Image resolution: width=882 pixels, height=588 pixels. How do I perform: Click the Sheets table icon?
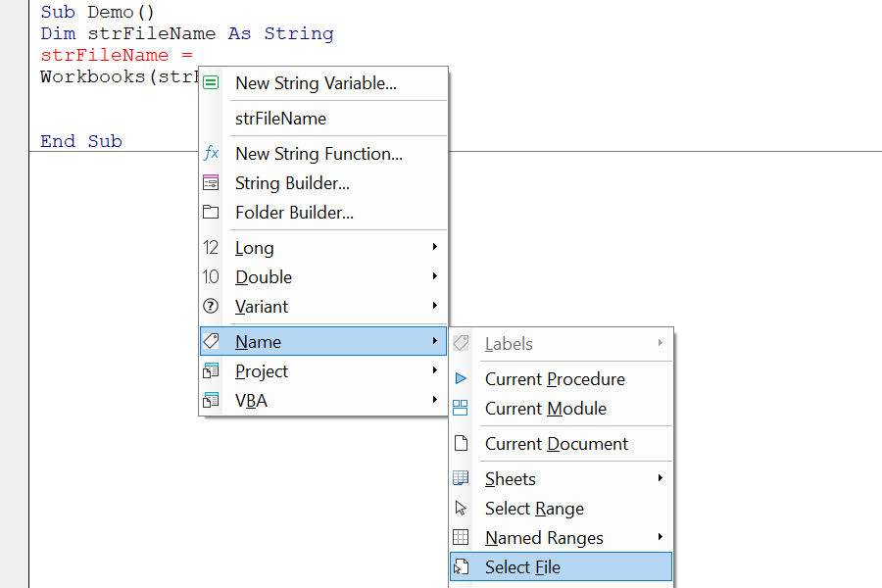tap(461, 478)
